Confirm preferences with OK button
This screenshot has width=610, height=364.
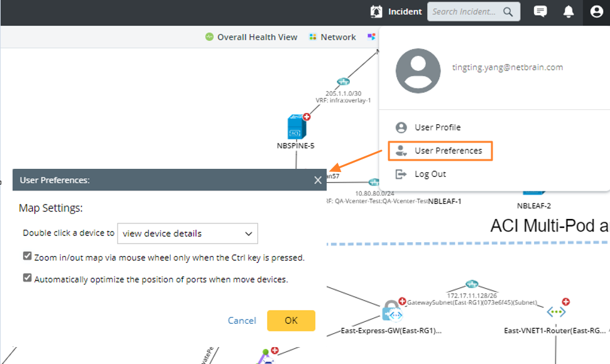[291, 321]
